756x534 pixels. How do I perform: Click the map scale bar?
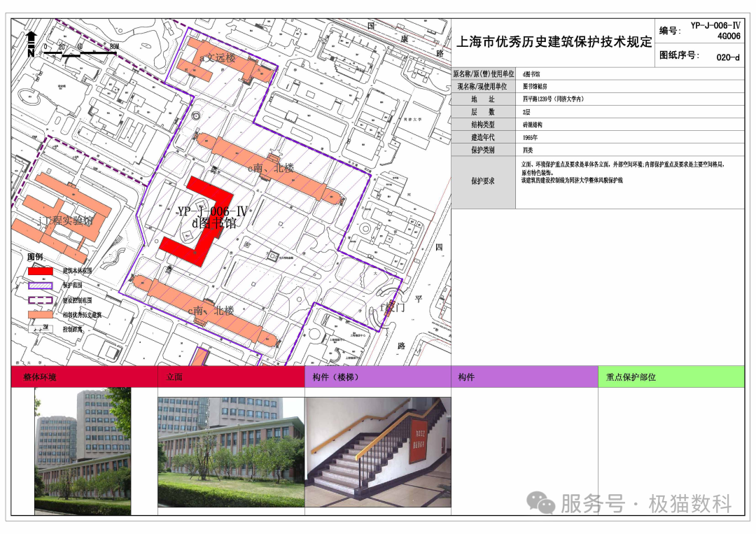click(x=80, y=50)
